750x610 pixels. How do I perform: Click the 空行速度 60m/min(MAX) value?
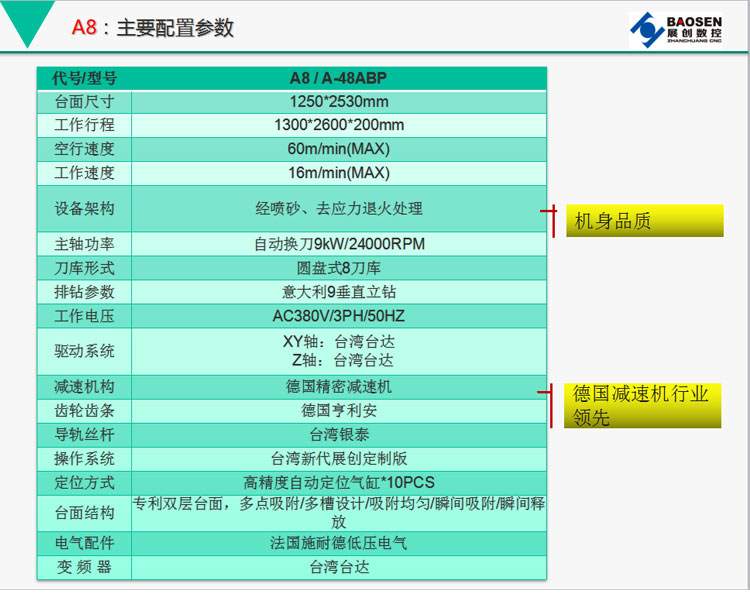tap(338, 149)
